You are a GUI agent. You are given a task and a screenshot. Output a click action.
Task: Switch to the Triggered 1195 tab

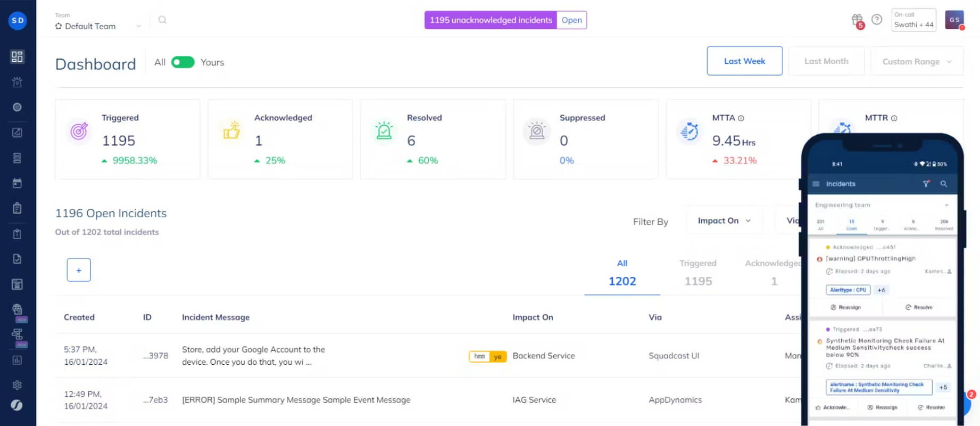point(698,273)
